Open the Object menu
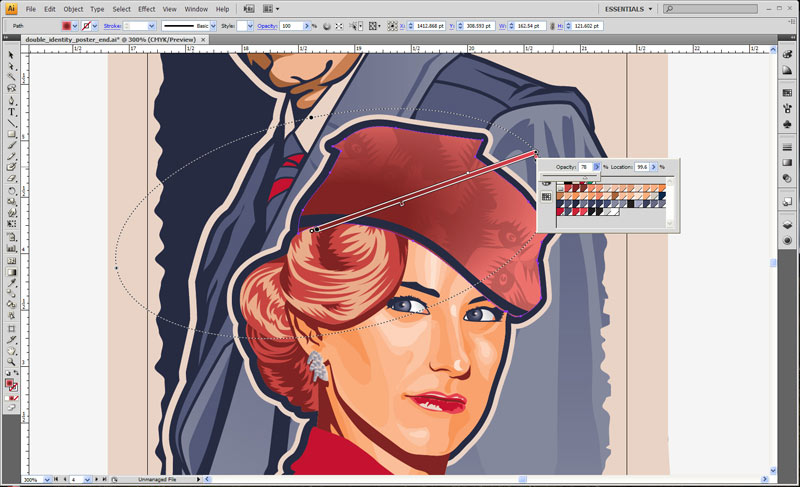Image resolution: width=800 pixels, height=487 pixels. coord(73,9)
